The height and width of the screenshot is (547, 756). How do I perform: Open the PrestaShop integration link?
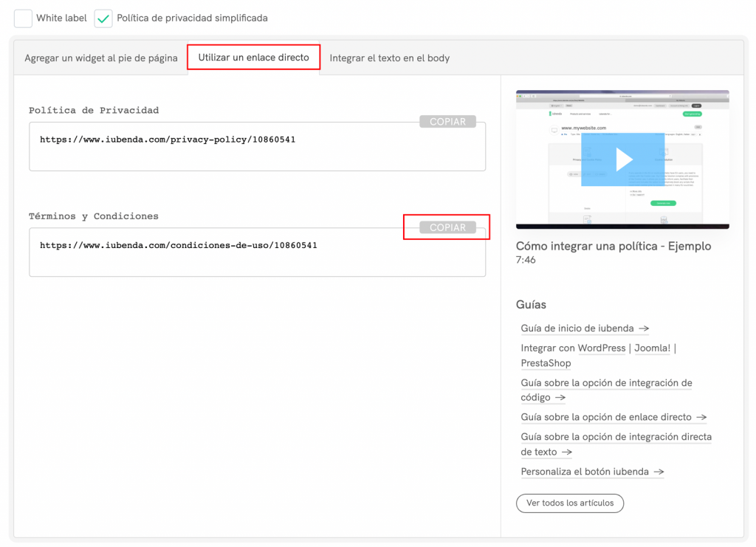tap(546, 363)
